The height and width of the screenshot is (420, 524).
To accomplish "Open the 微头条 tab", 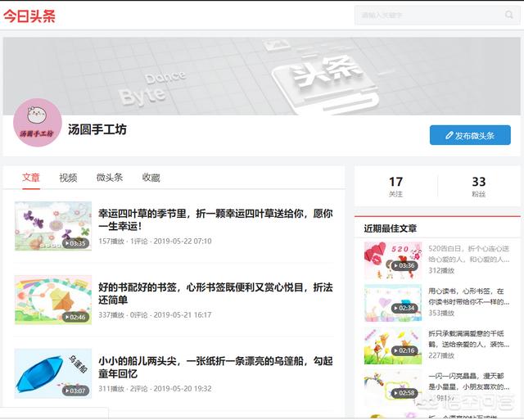I will (x=110, y=178).
